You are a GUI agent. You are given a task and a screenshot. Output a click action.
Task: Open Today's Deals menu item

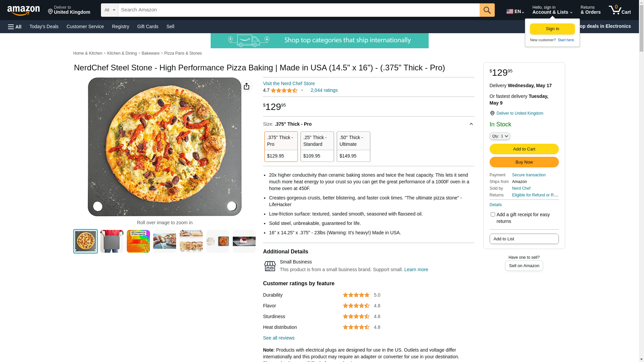pyautogui.click(x=44, y=26)
